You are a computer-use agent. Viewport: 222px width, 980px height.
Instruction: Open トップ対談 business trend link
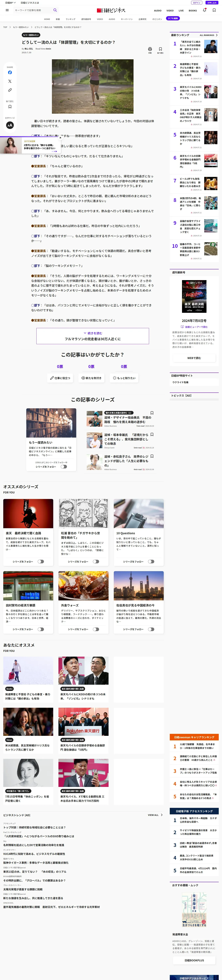pyautogui.click(x=35, y=827)
